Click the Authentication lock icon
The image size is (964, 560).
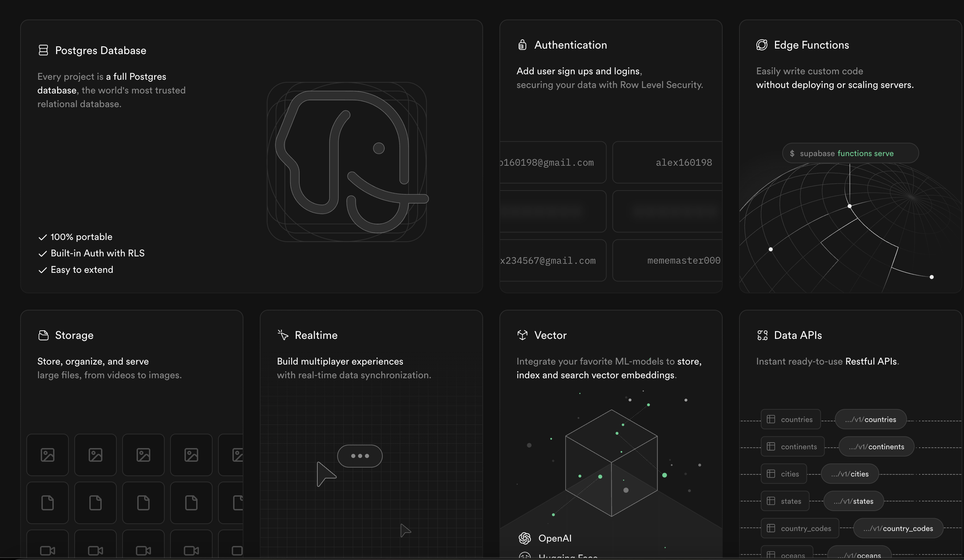pos(522,45)
